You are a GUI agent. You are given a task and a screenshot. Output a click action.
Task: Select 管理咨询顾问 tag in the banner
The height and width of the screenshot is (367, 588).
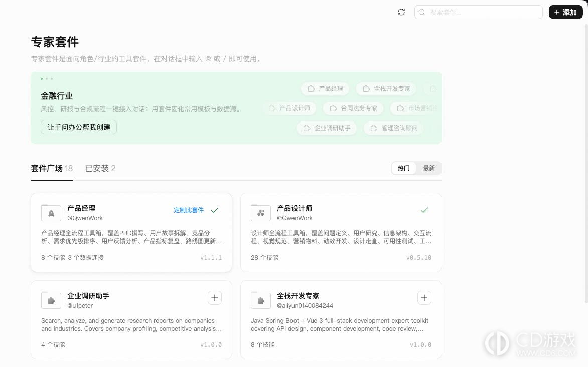[394, 128]
